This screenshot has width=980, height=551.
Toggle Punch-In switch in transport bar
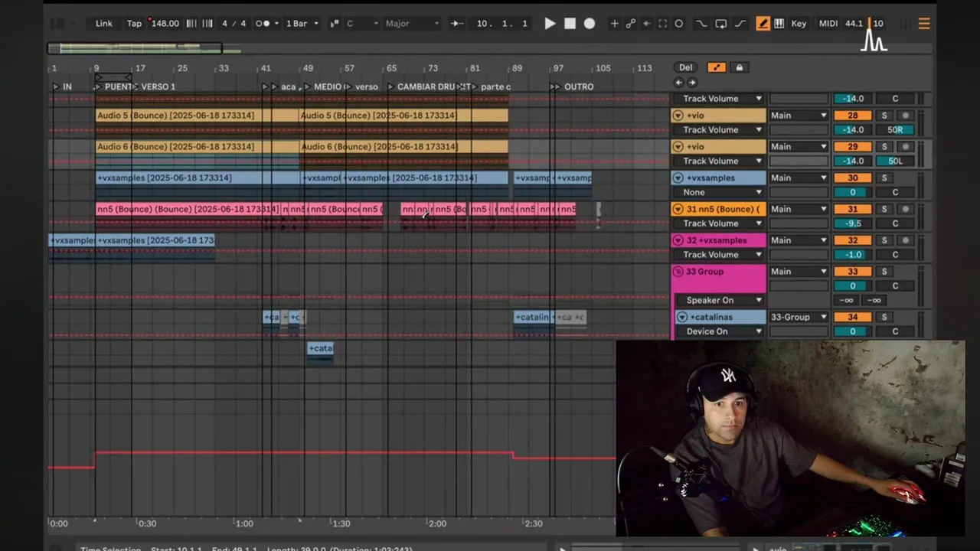tap(701, 24)
